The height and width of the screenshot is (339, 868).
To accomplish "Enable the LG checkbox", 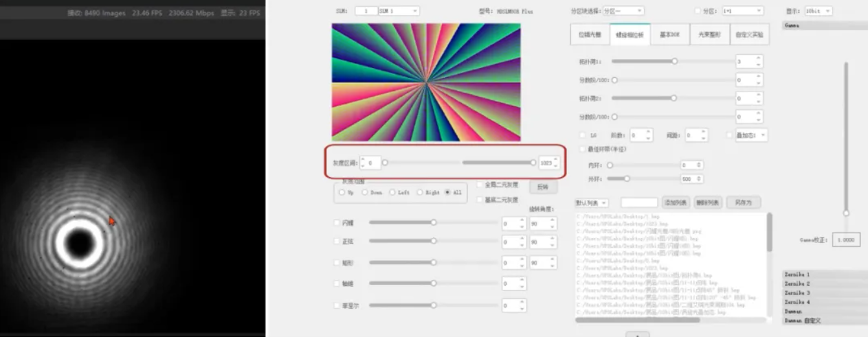I will tap(583, 135).
